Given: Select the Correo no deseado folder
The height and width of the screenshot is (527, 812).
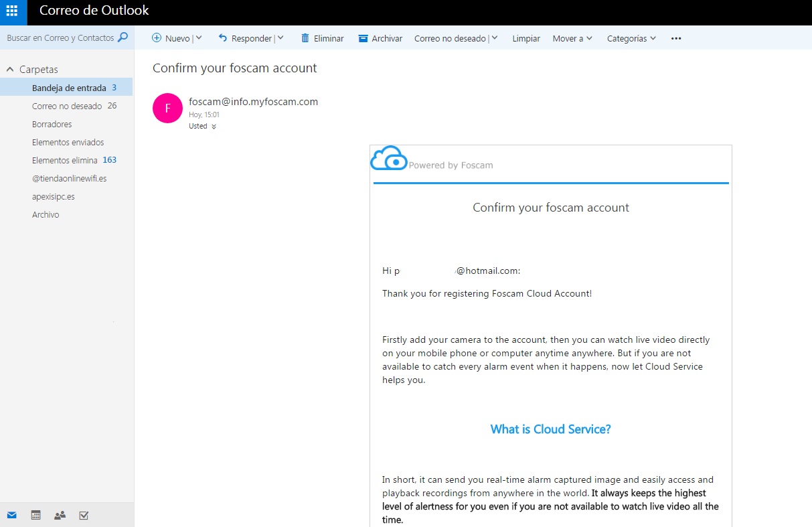Looking at the screenshot, I should pos(67,106).
